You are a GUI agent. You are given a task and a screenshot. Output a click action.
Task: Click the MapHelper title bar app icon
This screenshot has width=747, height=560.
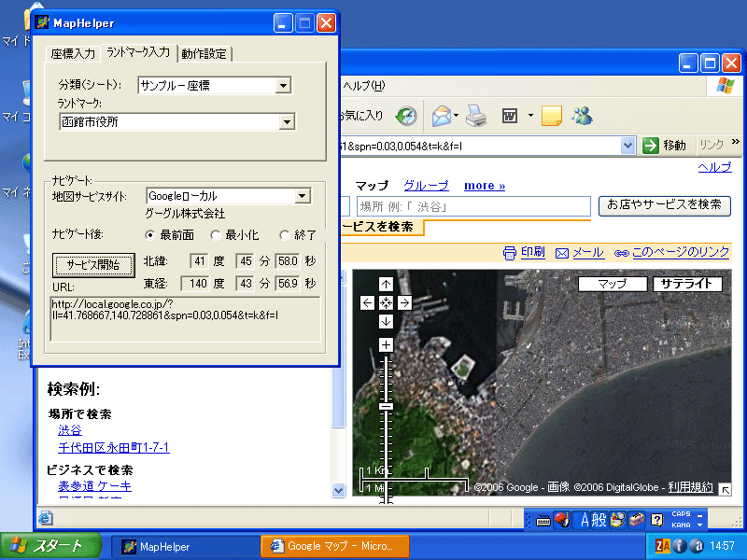coord(42,22)
